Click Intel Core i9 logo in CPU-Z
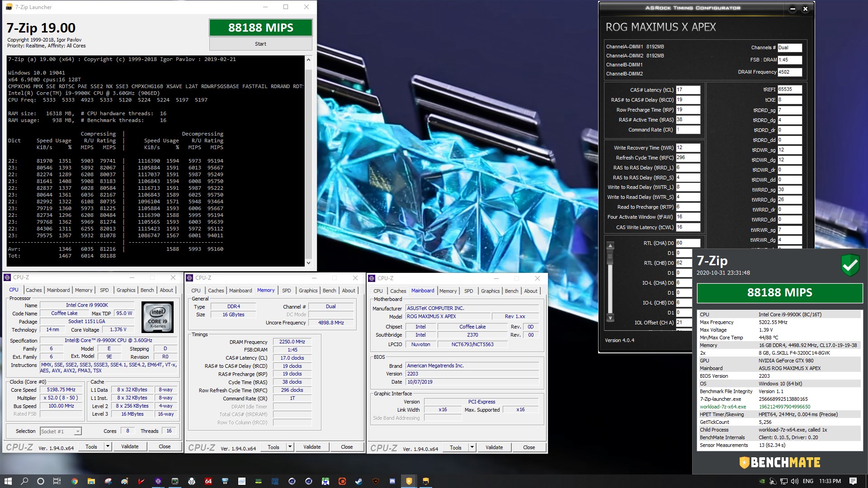This screenshot has height=488, width=868. pos(158,317)
